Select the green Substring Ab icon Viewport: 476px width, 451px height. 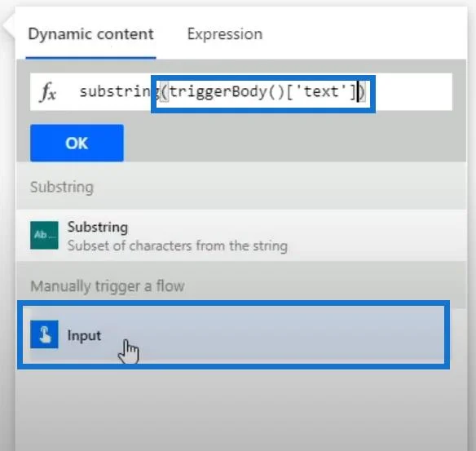click(44, 236)
